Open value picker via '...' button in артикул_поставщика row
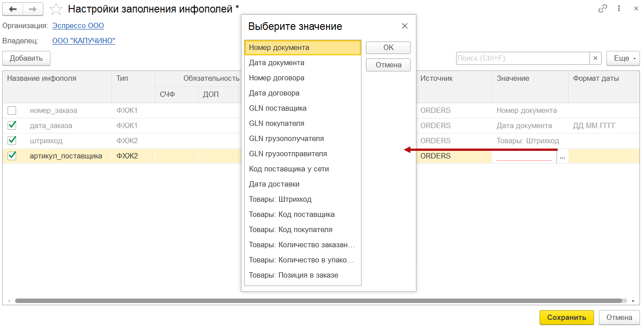644x328 pixels. (562, 156)
